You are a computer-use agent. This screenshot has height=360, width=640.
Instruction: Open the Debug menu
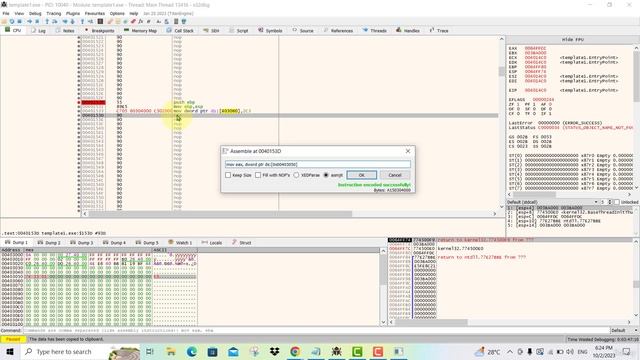click(35, 13)
